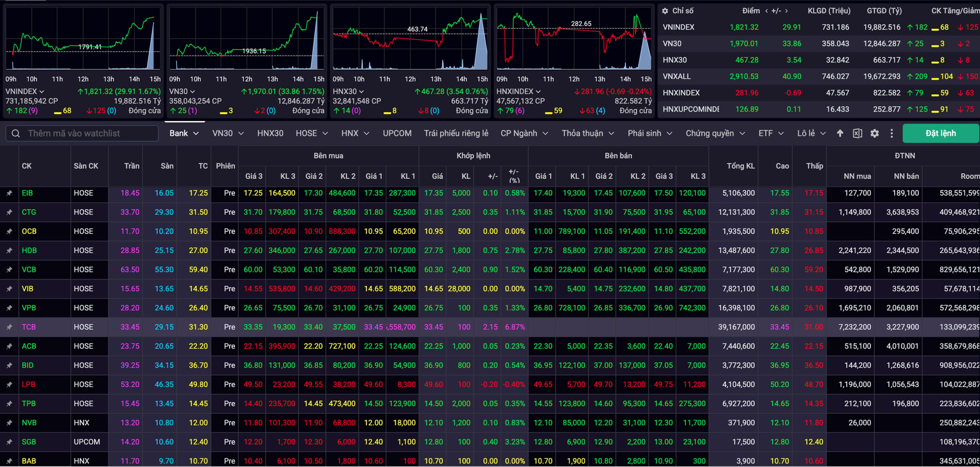Open the LPB ticker symbol
Screen dimensions: 980x467
(29, 384)
